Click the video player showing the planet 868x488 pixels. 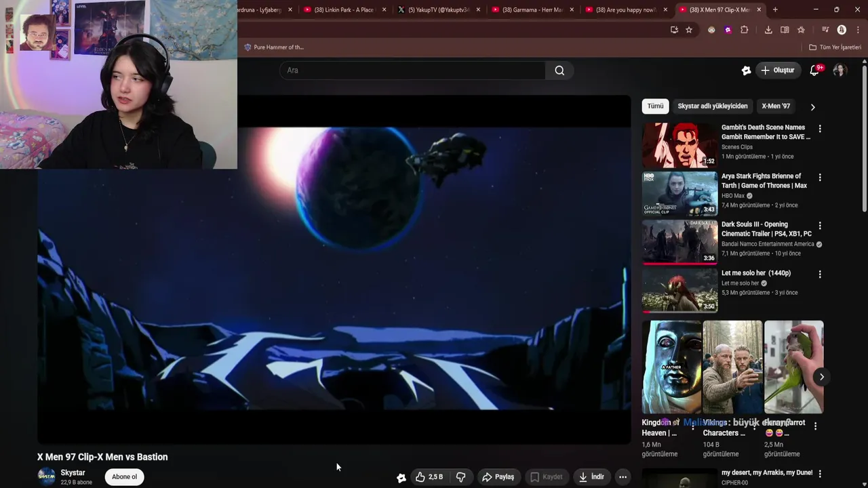[x=334, y=269]
